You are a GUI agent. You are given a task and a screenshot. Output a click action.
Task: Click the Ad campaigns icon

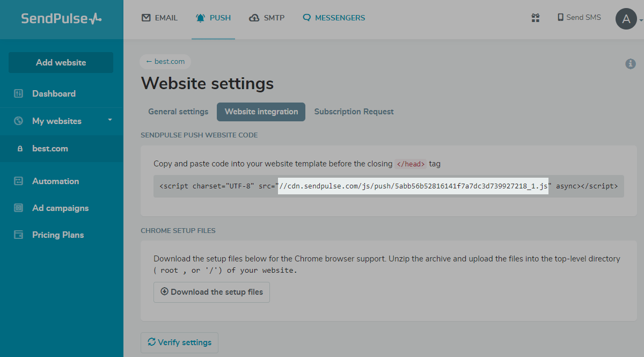(x=19, y=208)
